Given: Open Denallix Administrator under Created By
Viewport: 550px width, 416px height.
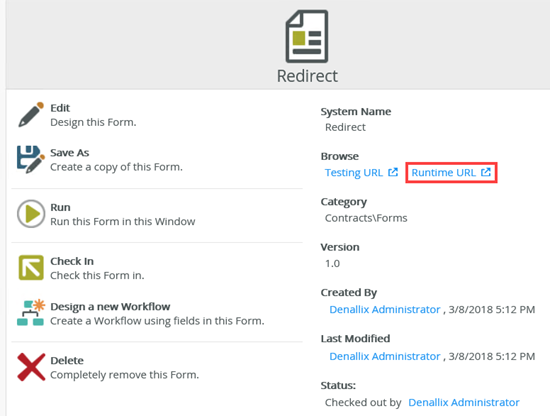Looking at the screenshot, I should [x=384, y=309].
